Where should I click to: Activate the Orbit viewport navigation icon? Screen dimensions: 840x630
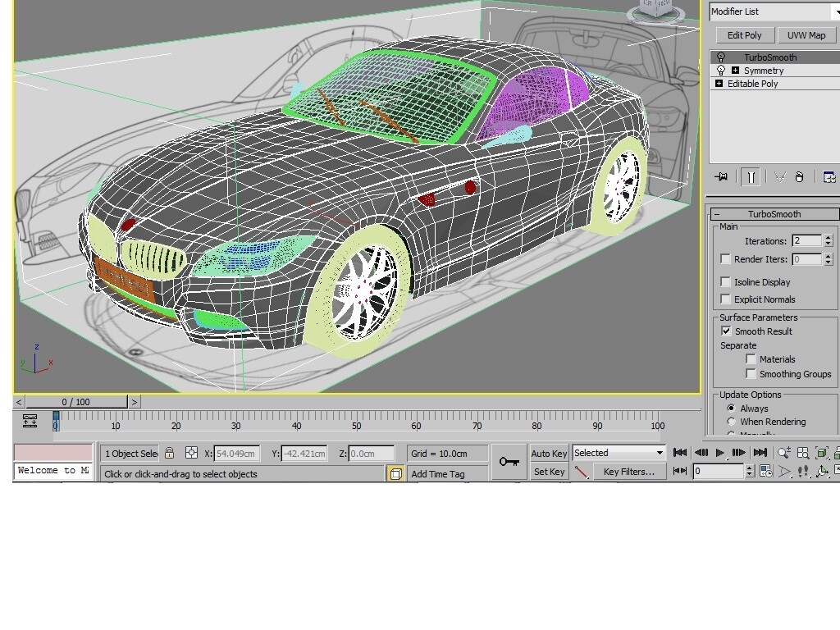(821, 472)
